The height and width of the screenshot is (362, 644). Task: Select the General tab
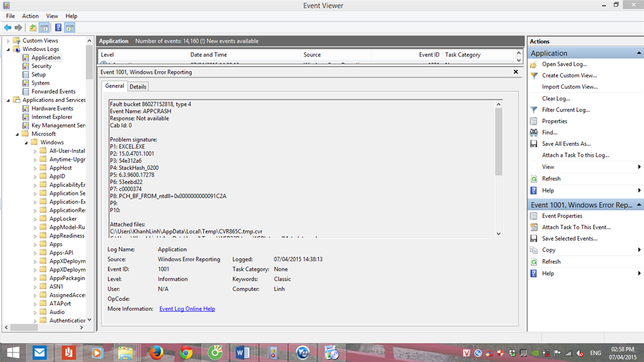(x=114, y=86)
